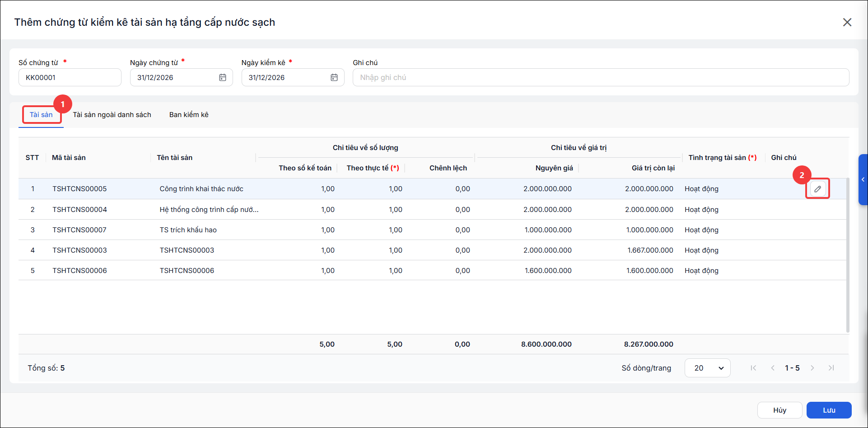Open the Ban kiểm kê tab
Screen dimensions: 868x428
[189, 115]
